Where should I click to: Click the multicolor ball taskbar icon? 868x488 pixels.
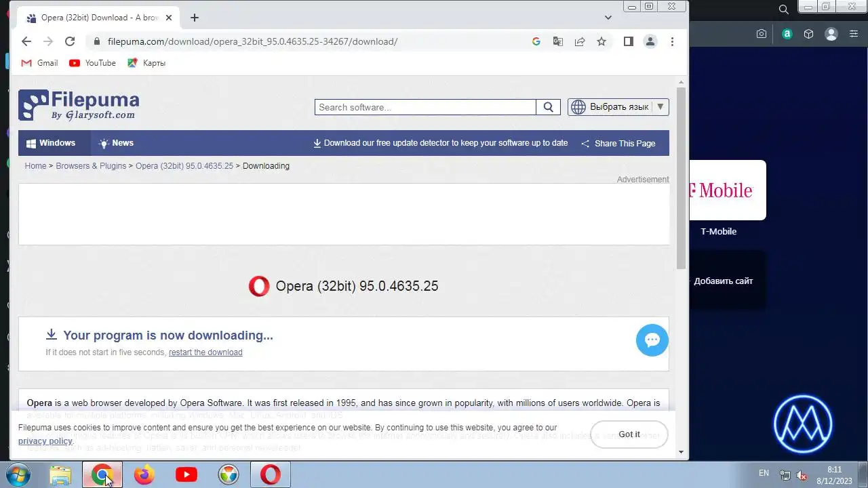[229, 475]
